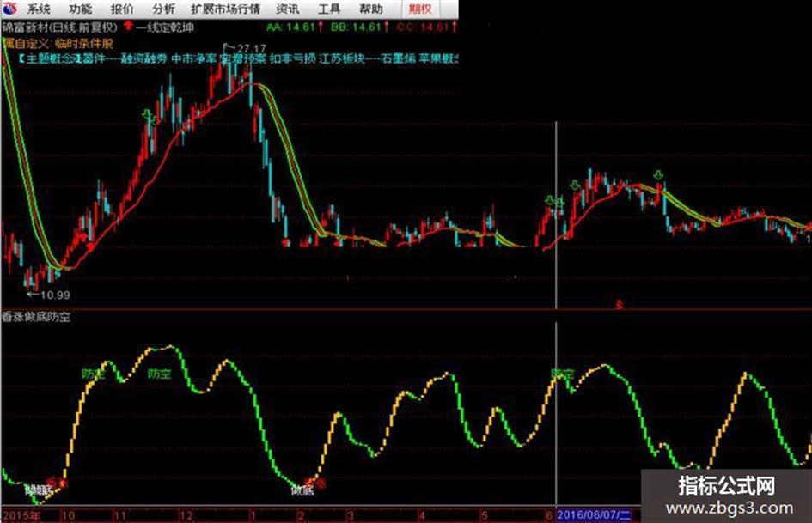The image size is (812, 523).
Task: Click the 做底 signal near month 2
Action: 302,490
